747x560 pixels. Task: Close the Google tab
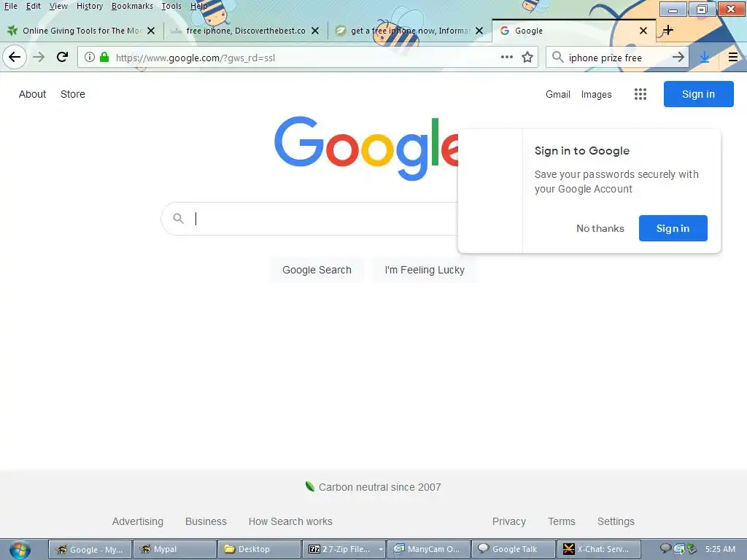tap(643, 31)
